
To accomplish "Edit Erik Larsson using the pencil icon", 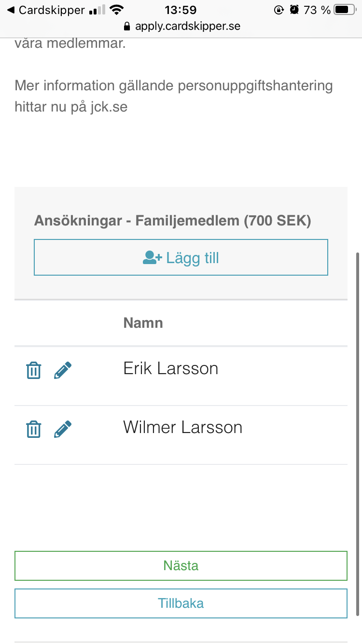I will click(x=63, y=370).
